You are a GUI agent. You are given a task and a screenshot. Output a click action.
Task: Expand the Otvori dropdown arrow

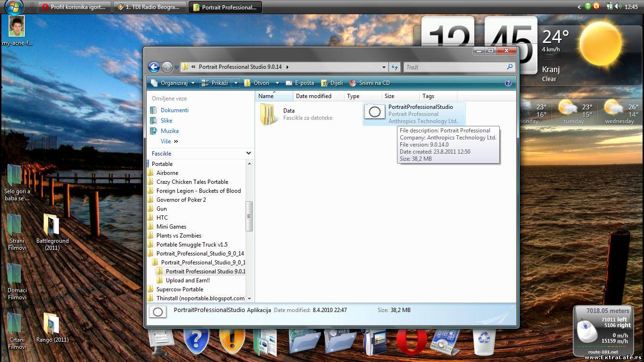277,83
